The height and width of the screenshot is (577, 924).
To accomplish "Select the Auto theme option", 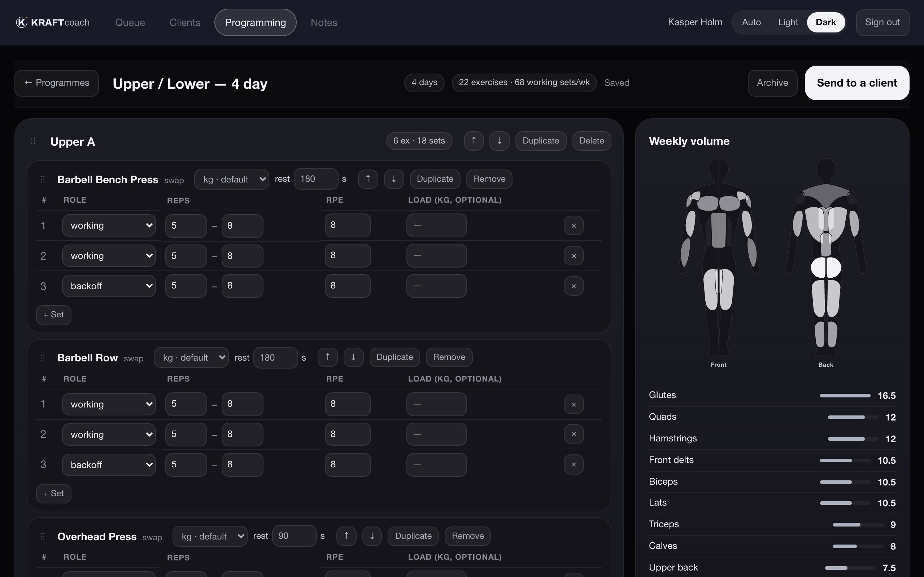I will 751,22.
